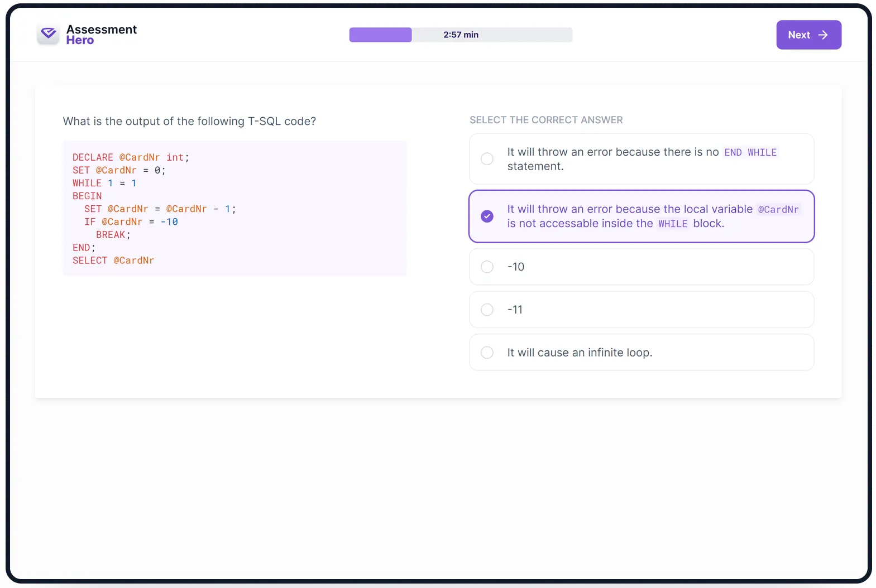Click the SET @CardNr = 0; line
This screenshot has height=588, width=876.
pos(119,170)
